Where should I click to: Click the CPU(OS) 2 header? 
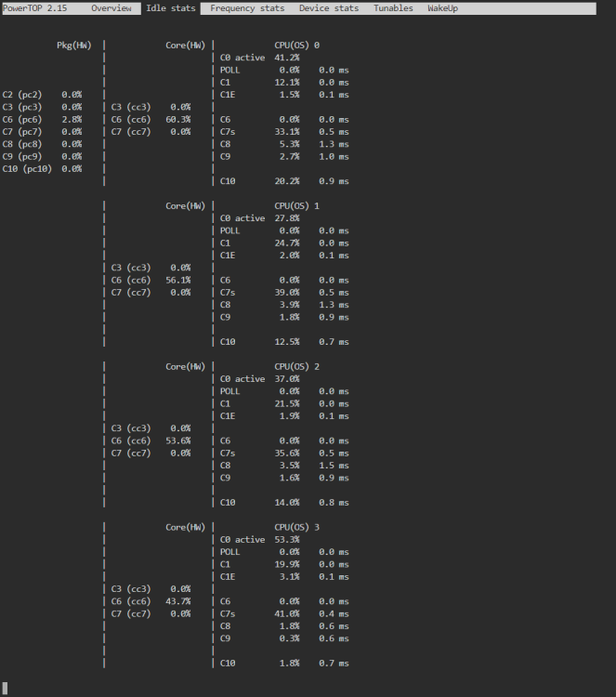coord(297,367)
